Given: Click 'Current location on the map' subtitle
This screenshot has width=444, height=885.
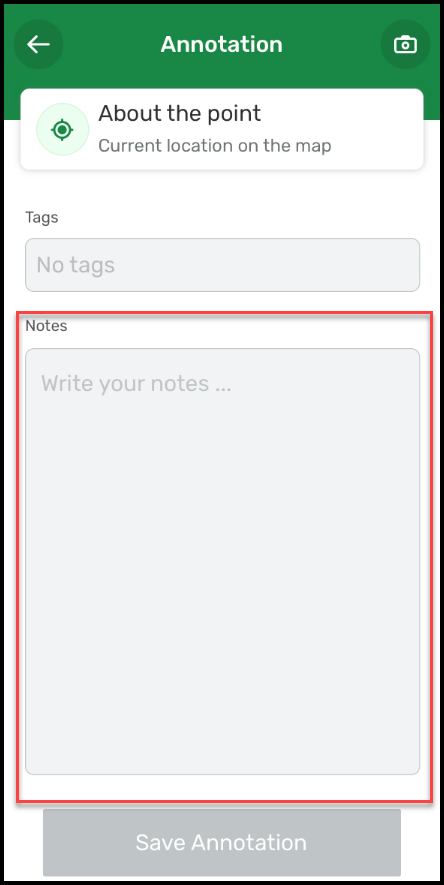Looking at the screenshot, I should tap(214, 146).
